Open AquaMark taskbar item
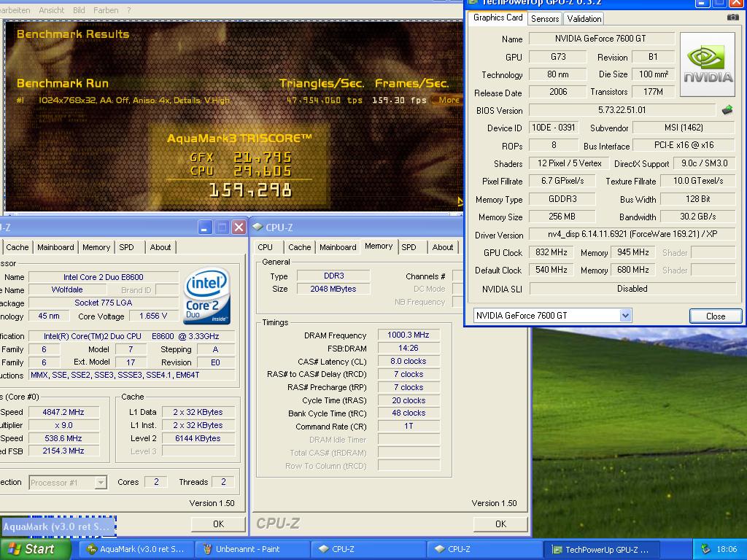 click(136, 549)
